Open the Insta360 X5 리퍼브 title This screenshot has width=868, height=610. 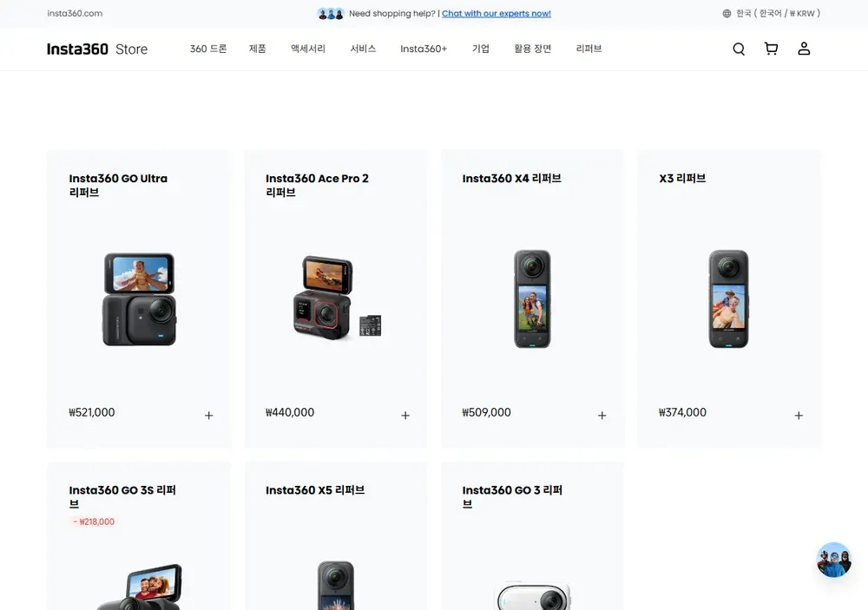[315, 490]
